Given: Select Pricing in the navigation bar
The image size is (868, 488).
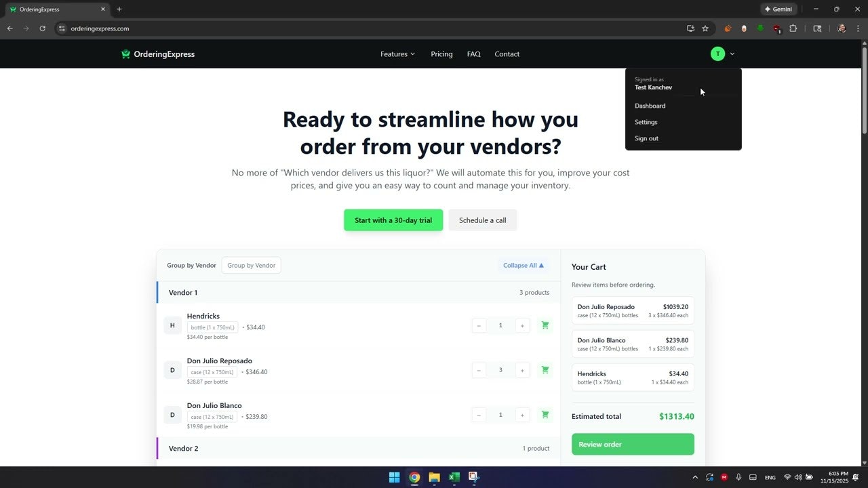Looking at the screenshot, I should coord(441,54).
